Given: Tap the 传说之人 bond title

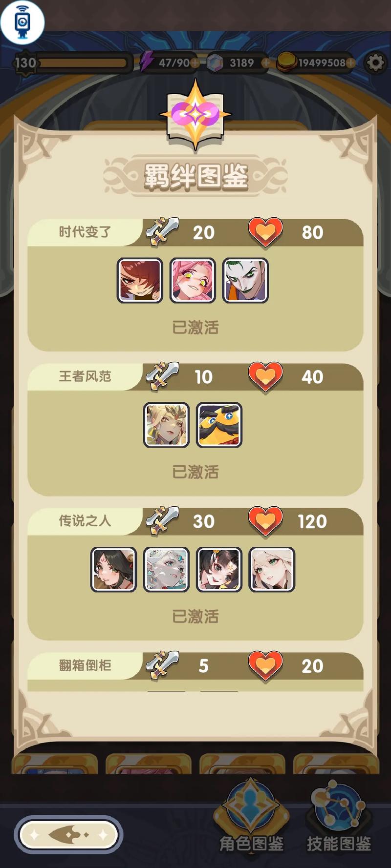Looking at the screenshot, I should click(x=85, y=521).
